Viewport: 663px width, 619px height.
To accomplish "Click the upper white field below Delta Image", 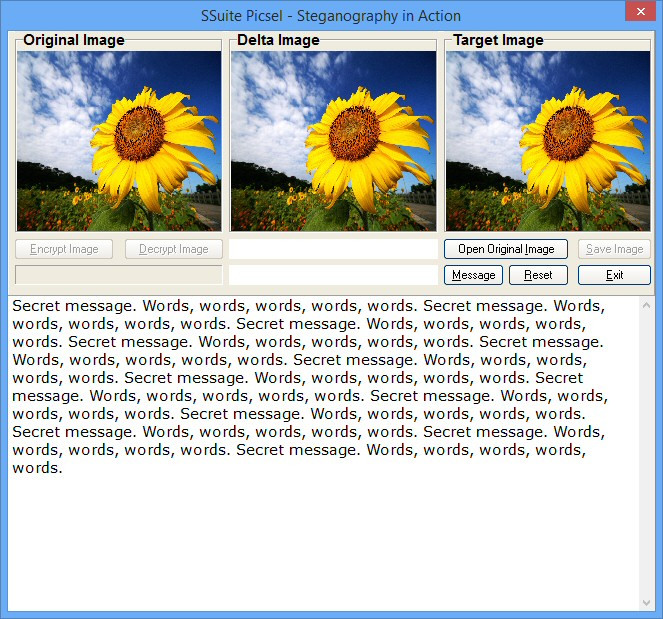I will click(x=333, y=249).
